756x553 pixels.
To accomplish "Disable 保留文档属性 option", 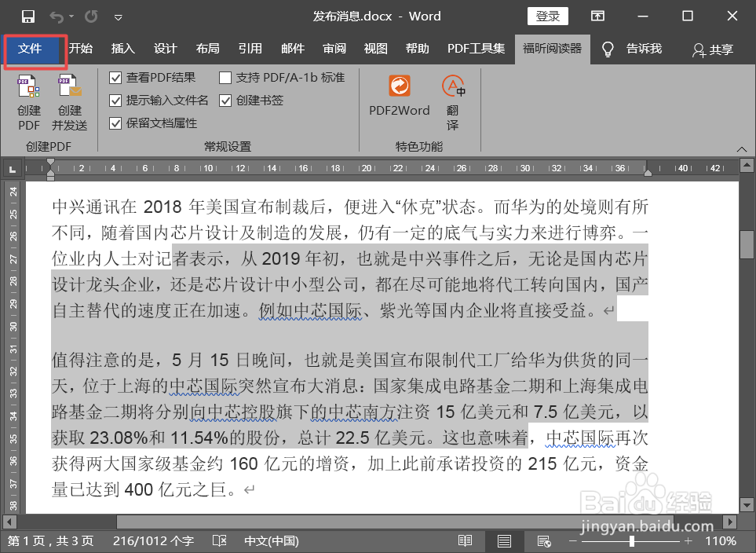I will click(x=114, y=124).
